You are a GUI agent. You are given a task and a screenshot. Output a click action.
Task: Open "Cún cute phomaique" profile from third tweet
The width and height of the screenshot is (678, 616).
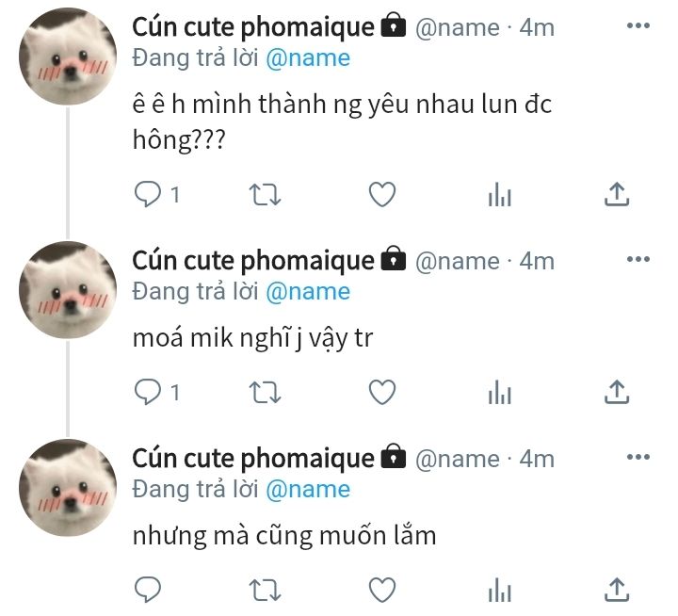click(253, 458)
